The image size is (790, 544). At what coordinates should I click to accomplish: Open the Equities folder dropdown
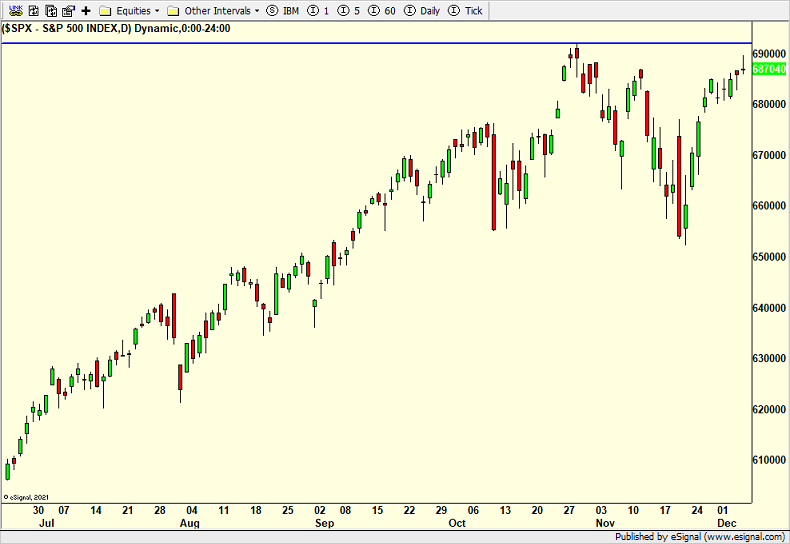click(130, 10)
